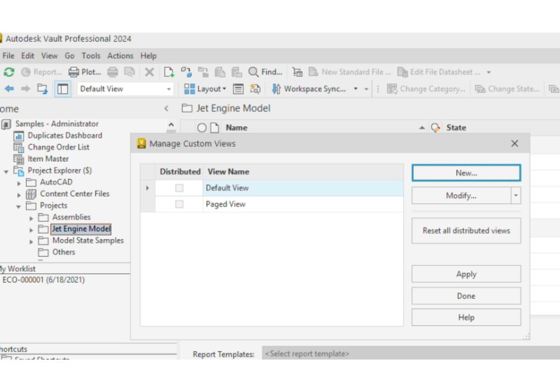Screen dimensions: 560x392
Task: Click the Workspace Sync icon
Action: tap(276, 88)
